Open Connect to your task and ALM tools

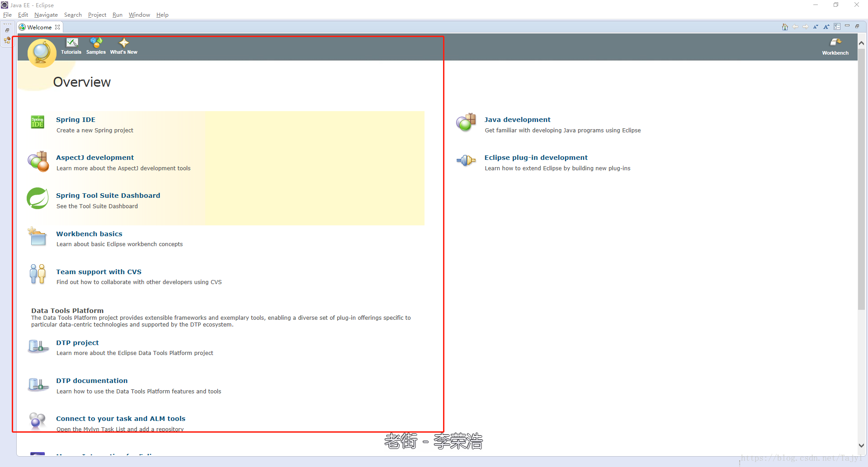[x=121, y=419]
